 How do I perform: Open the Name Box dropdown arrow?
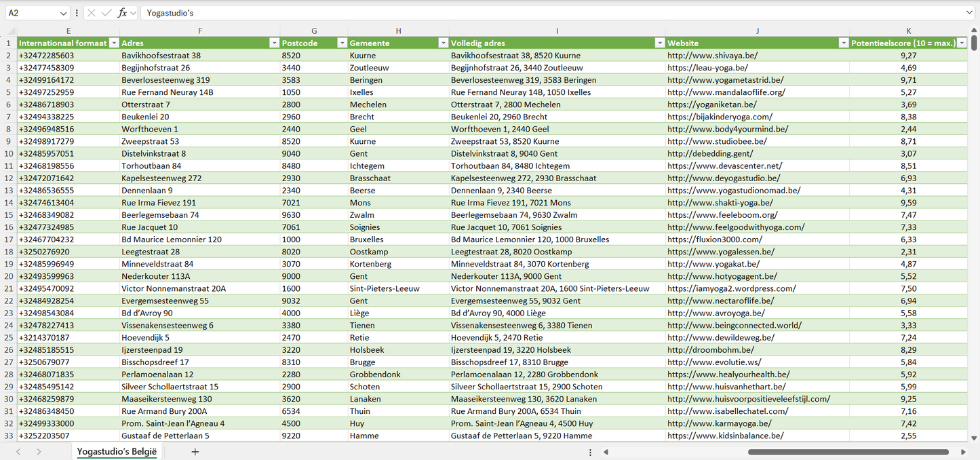[x=63, y=13]
